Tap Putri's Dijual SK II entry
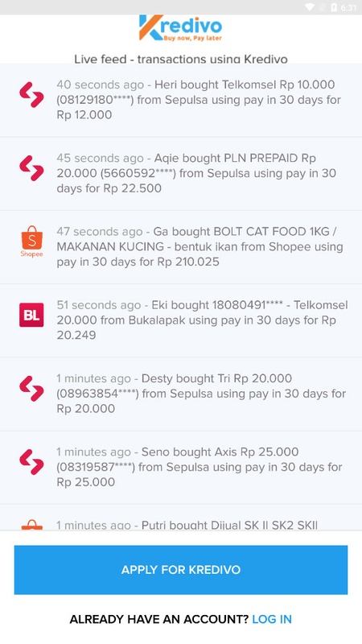Image resolution: width=362 pixels, height=644 pixels. pyautogui.click(x=181, y=518)
